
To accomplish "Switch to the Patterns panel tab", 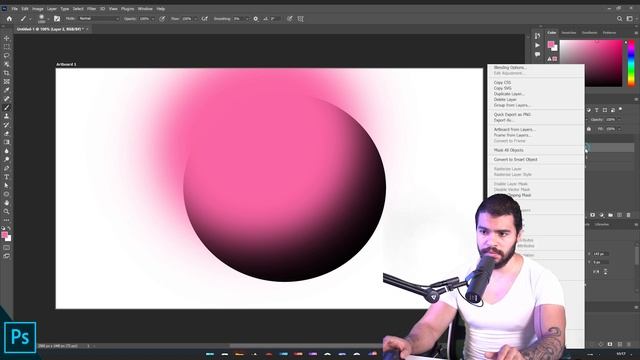I will [609, 33].
